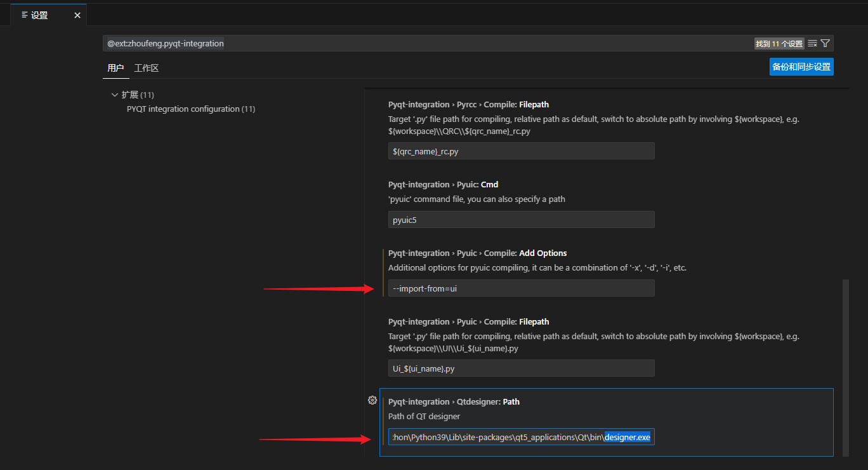
Task: Click the Ui_${ui_name}.py Filepath field
Action: coord(521,368)
